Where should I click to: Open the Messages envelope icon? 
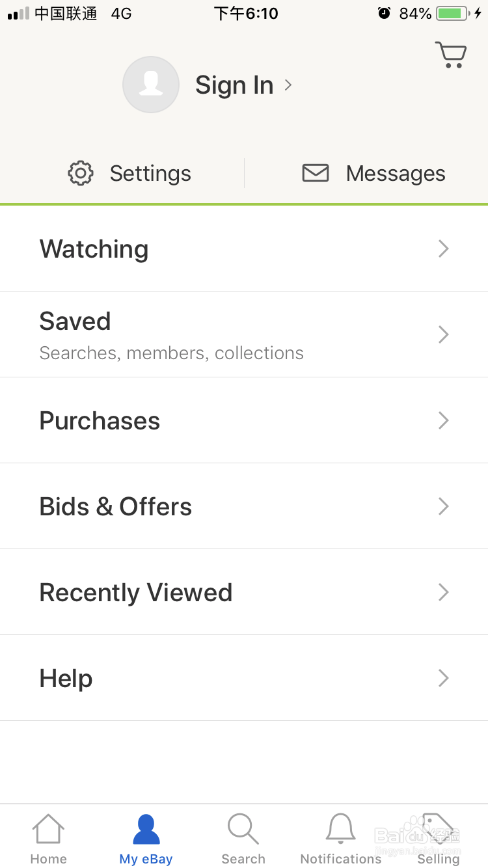pyautogui.click(x=316, y=173)
